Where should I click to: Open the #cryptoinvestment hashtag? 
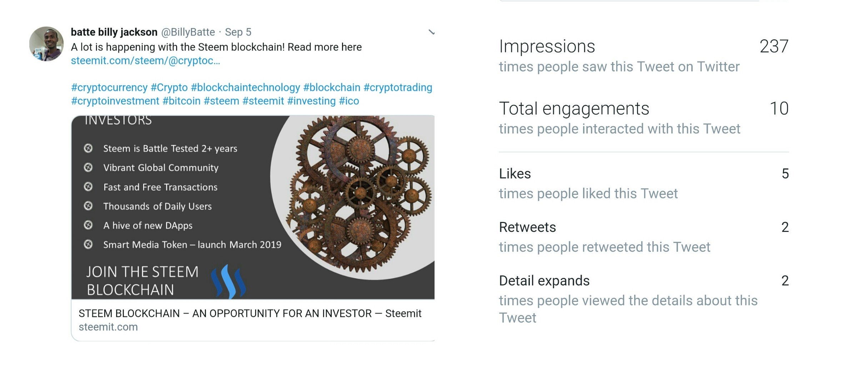(x=115, y=101)
